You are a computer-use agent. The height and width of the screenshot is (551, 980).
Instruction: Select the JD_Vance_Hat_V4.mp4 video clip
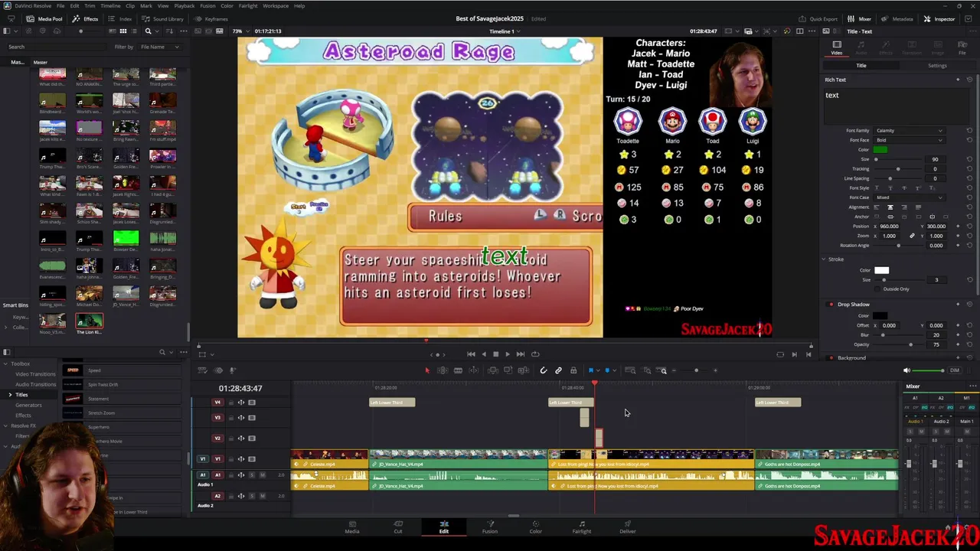pyautogui.click(x=459, y=459)
